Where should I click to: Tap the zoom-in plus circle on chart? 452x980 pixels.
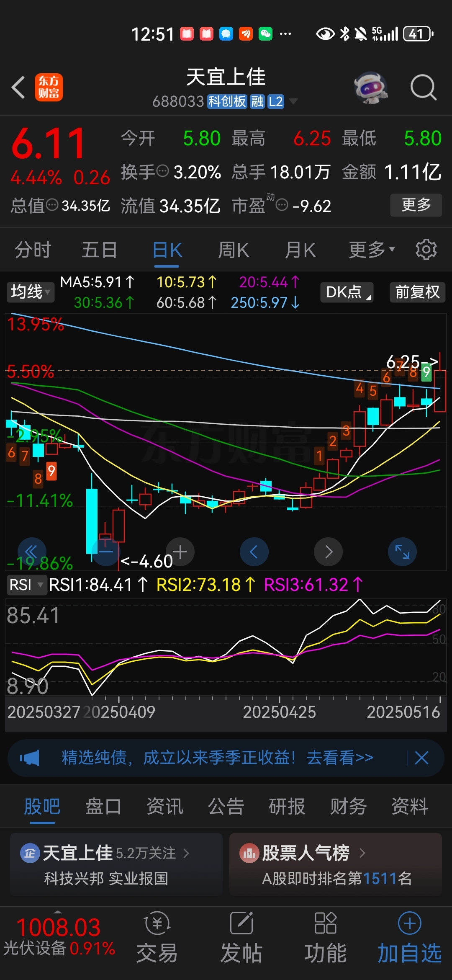tap(180, 552)
